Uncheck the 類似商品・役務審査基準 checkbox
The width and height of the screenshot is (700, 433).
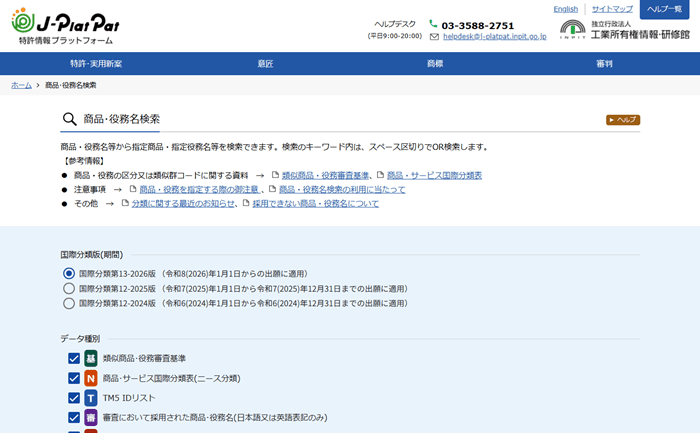point(74,358)
